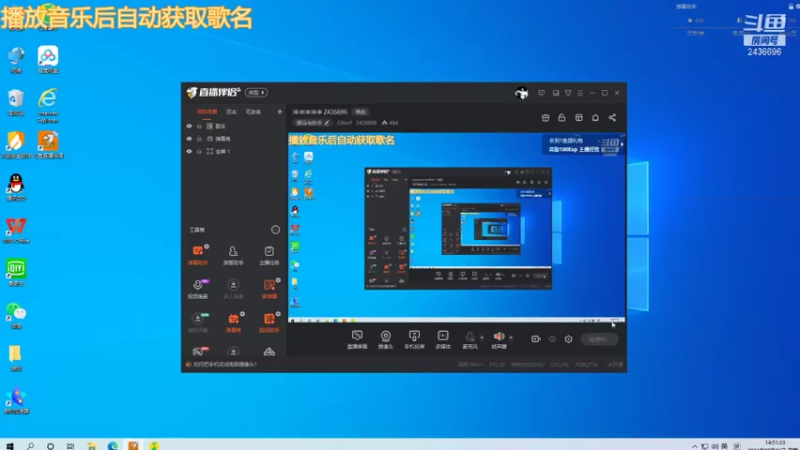Lock the 弹幕秀 layer in source list
Viewport: 800px width, 450px height.
(199, 139)
